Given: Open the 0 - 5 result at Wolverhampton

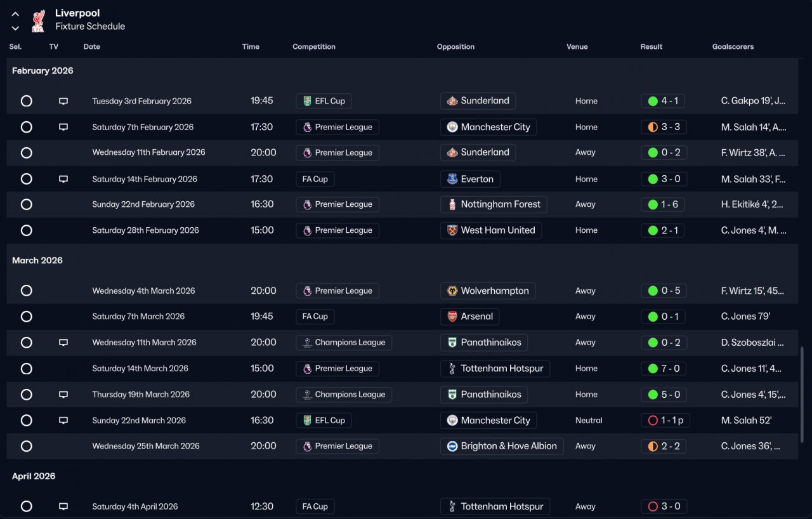Looking at the screenshot, I should 664,291.
